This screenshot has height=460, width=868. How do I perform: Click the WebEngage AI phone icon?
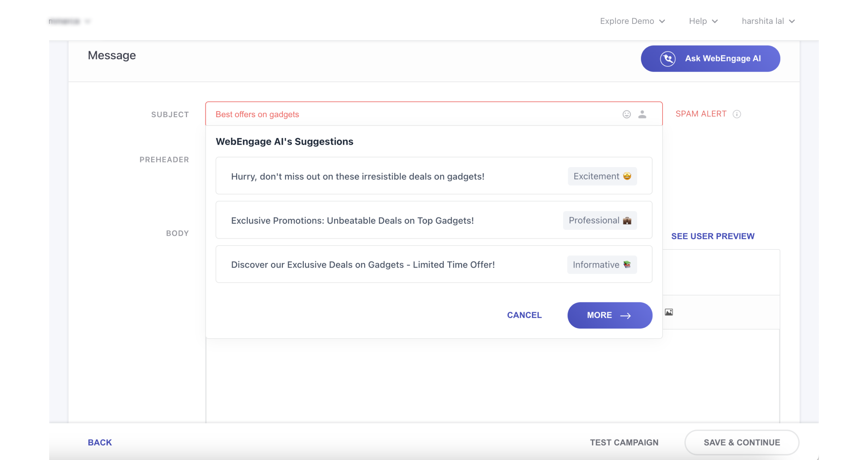[668, 59]
